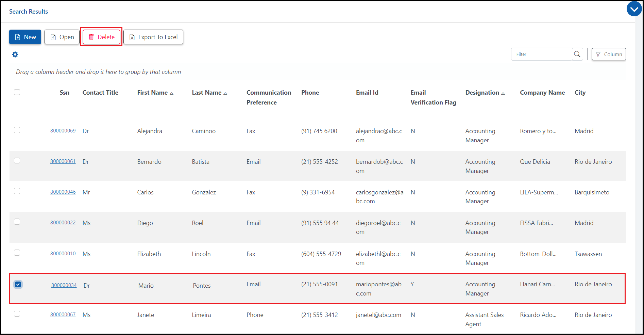This screenshot has height=335, width=644.
Task: Open SSN link 800000061
Action: (63, 161)
